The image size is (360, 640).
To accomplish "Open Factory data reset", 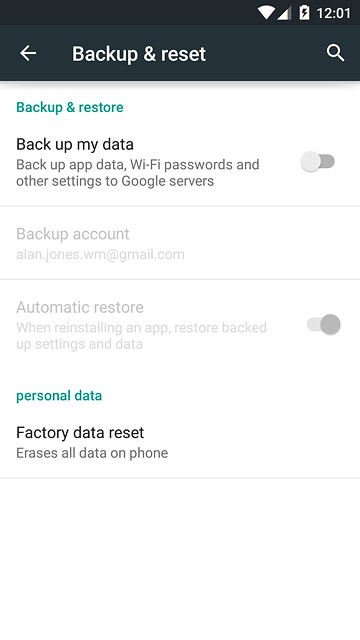I will (180, 442).
